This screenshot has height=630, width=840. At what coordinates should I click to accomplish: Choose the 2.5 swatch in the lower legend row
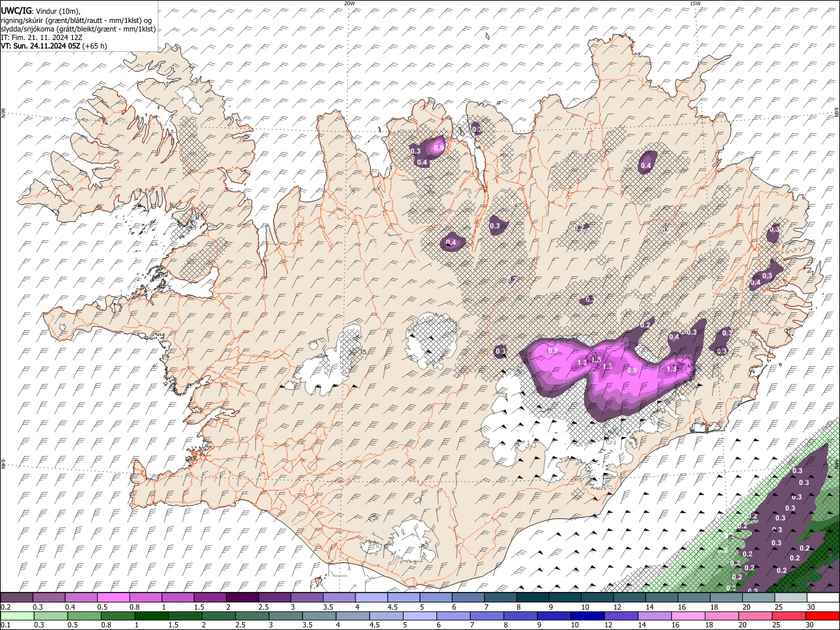pos(253,616)
